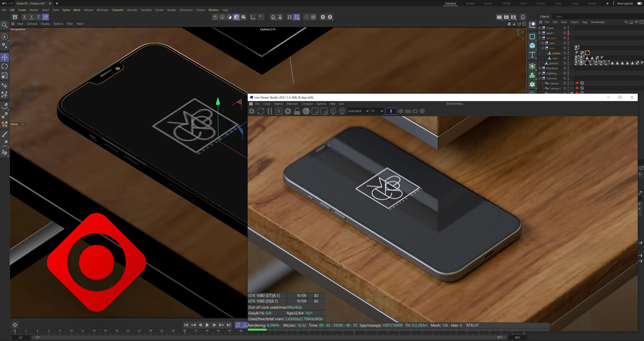Expand the Lighting object in tree
644x341 pixels.
click(x=539, y=73)
